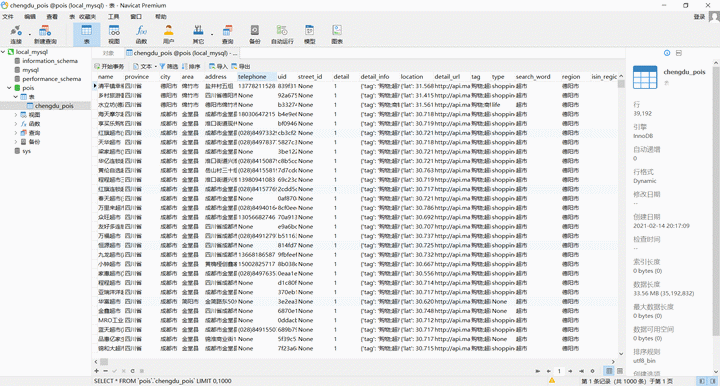Open the View (查看) menu
The height and width of the screenshot is (386, 720).
tap(52, 17)
